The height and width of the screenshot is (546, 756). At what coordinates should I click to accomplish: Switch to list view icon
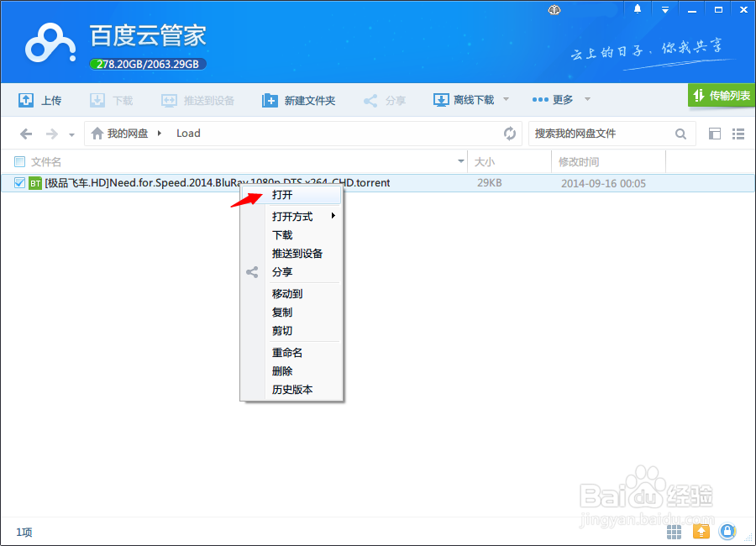click(x=738, y=134)
